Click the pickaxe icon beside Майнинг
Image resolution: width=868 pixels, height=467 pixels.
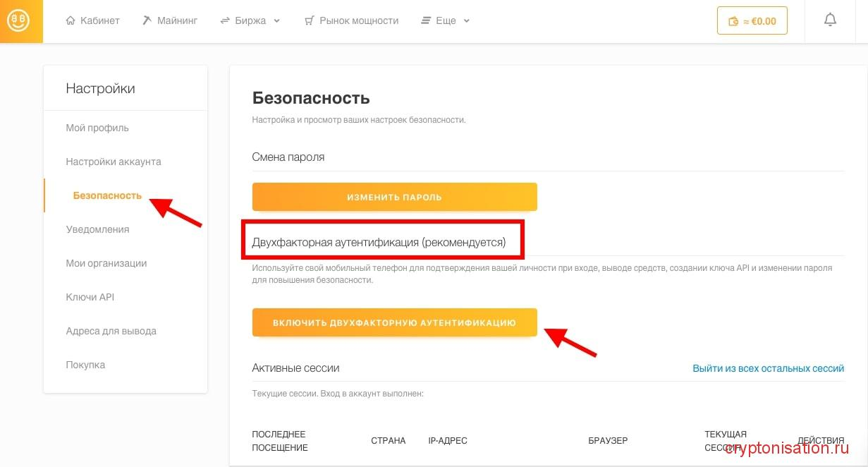[x=147, y=20]
